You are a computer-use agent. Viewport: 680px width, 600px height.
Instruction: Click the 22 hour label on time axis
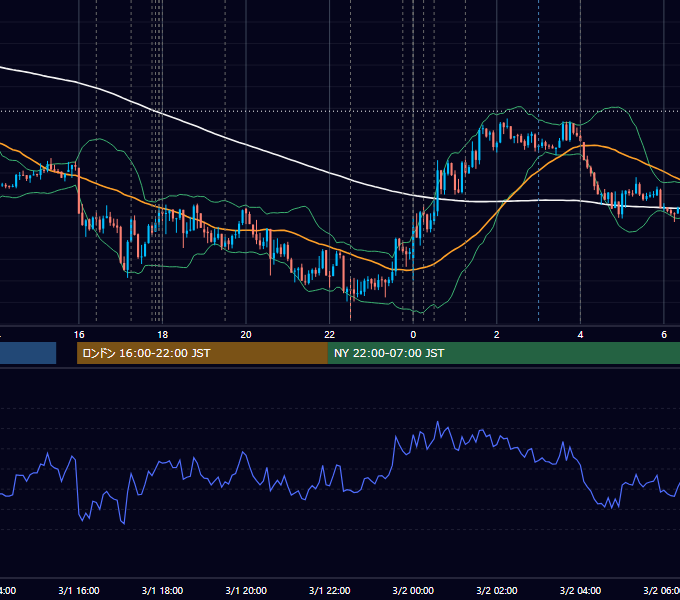click(330, 335)
